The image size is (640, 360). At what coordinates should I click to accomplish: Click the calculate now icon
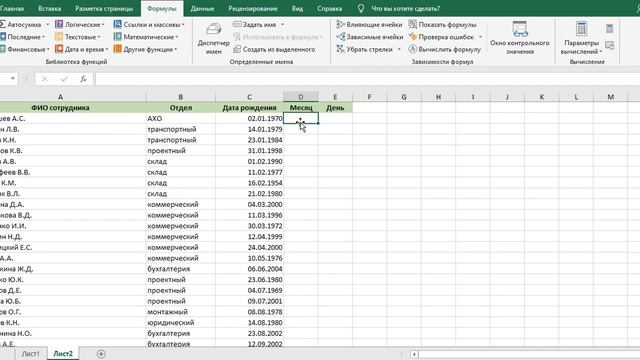pos(609,28)
